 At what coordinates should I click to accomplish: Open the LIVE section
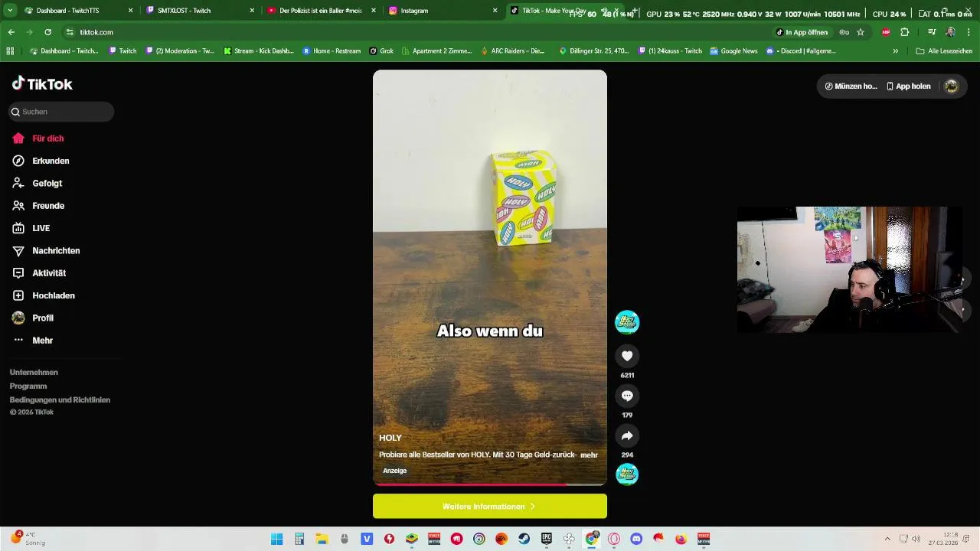[31, 228]
